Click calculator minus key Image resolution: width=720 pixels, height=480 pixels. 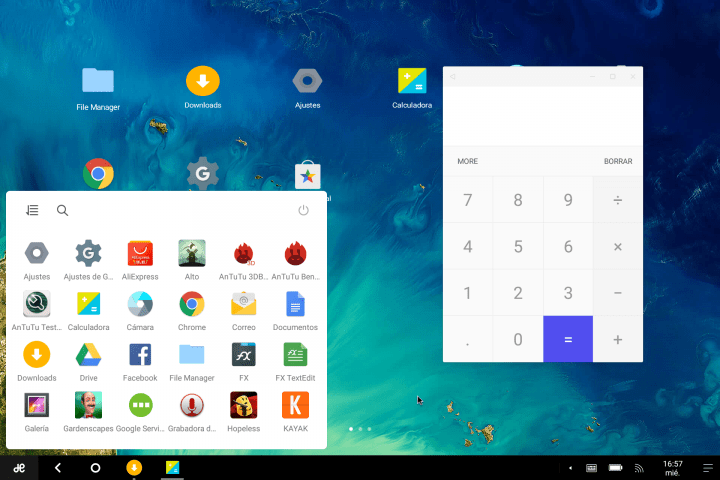click(618, 293)
